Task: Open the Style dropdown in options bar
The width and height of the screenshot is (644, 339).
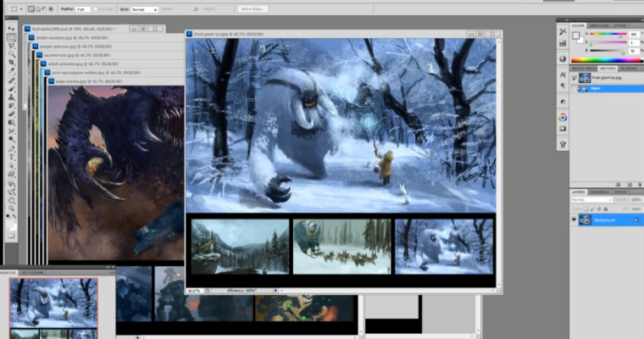Action: pyautogui.click(x=144, y=9)
